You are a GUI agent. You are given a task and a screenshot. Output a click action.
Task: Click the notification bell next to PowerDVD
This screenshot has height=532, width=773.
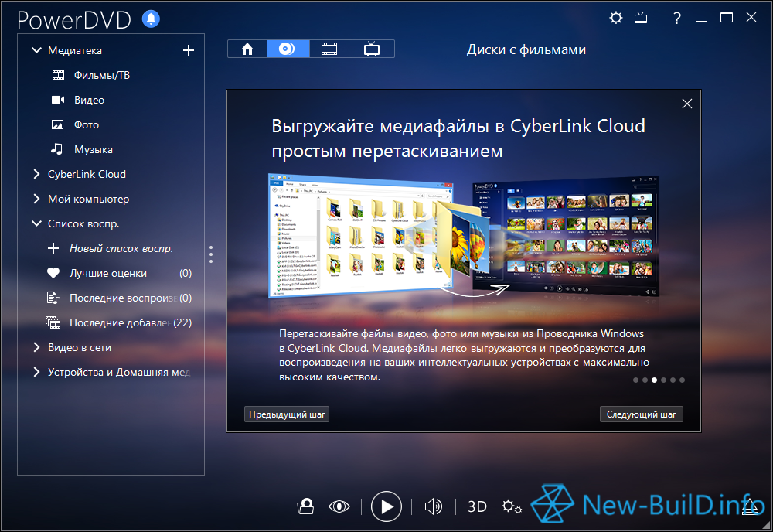pyautogui.click(x=151, y=19)
